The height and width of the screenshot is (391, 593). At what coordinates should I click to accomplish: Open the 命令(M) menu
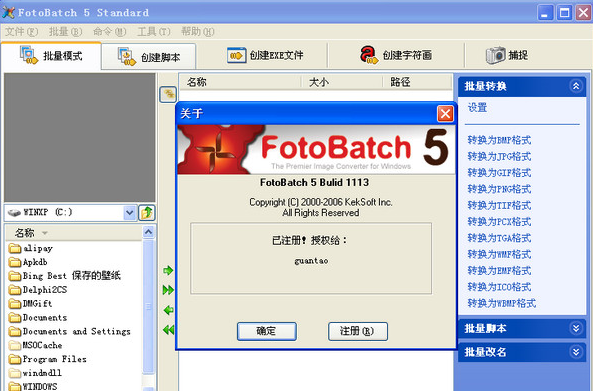(109, 32)
